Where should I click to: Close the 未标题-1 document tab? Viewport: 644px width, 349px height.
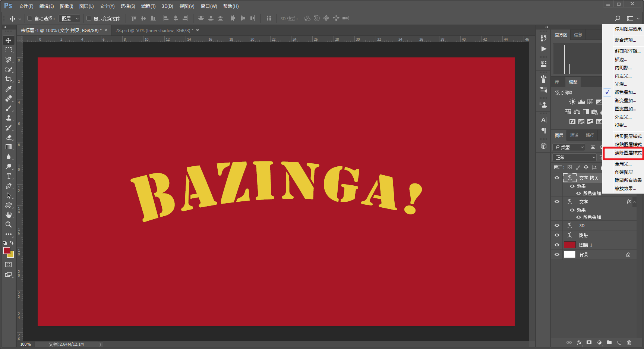pos(106,31)
